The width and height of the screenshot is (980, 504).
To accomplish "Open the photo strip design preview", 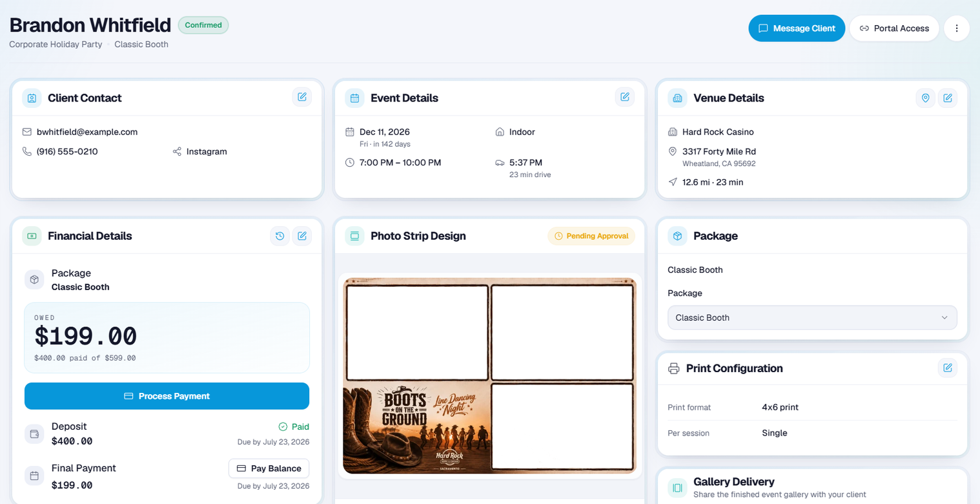I will [489, 375].
